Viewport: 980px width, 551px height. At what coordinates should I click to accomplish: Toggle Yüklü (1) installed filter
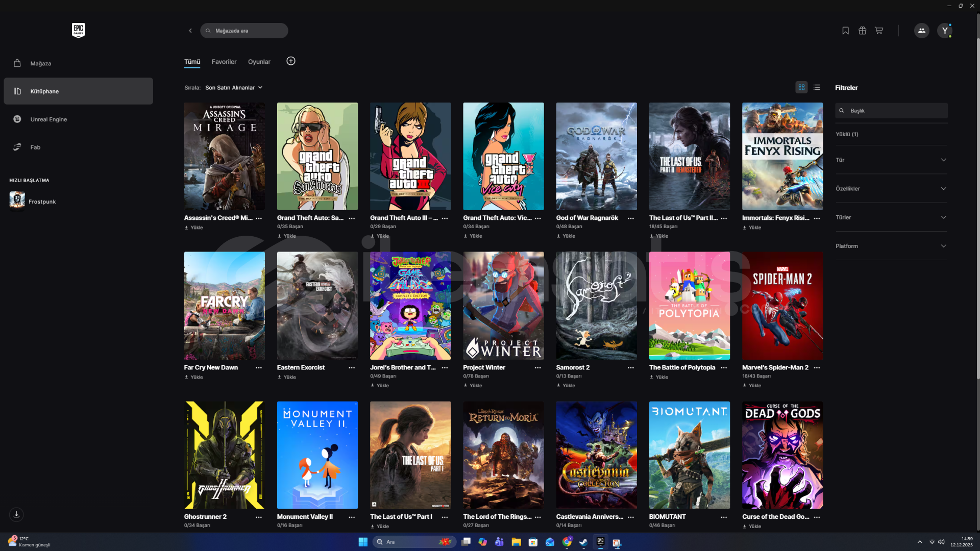(x=847, y=134)
